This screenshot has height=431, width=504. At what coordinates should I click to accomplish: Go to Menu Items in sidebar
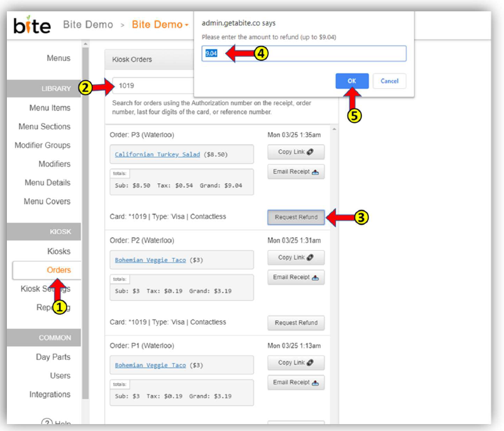50,108
